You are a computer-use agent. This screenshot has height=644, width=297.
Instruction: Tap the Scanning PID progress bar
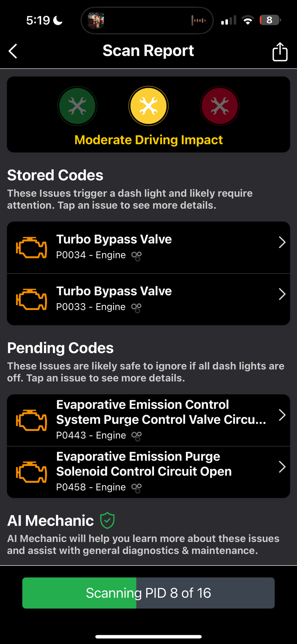(x=148, y=593)
